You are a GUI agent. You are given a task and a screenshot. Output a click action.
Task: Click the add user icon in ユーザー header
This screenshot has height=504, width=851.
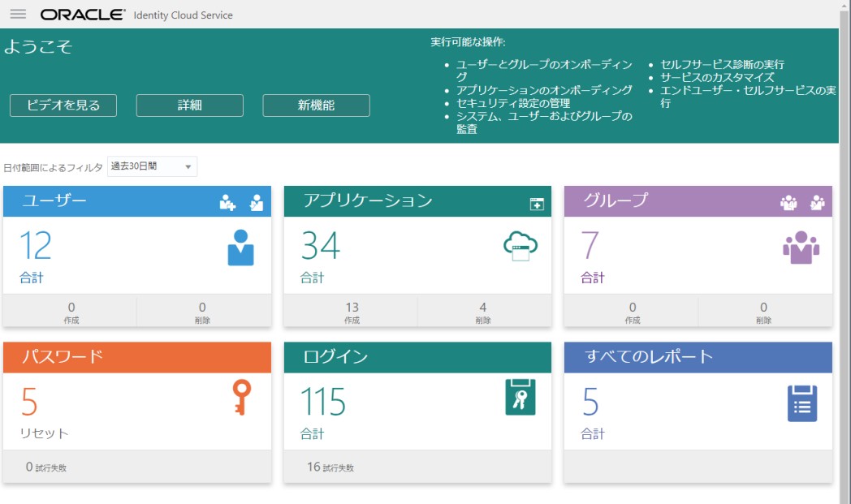(227, 203)
